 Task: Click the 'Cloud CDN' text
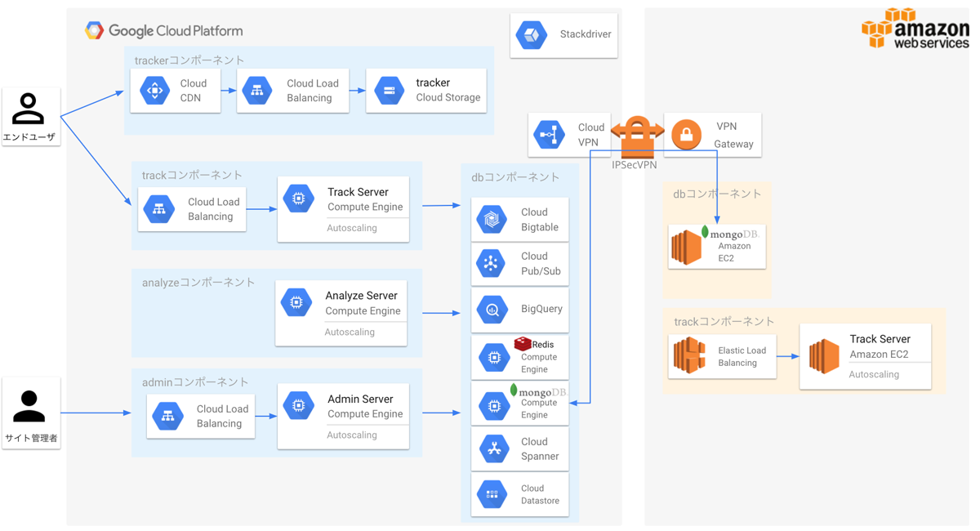pos(194,91)
